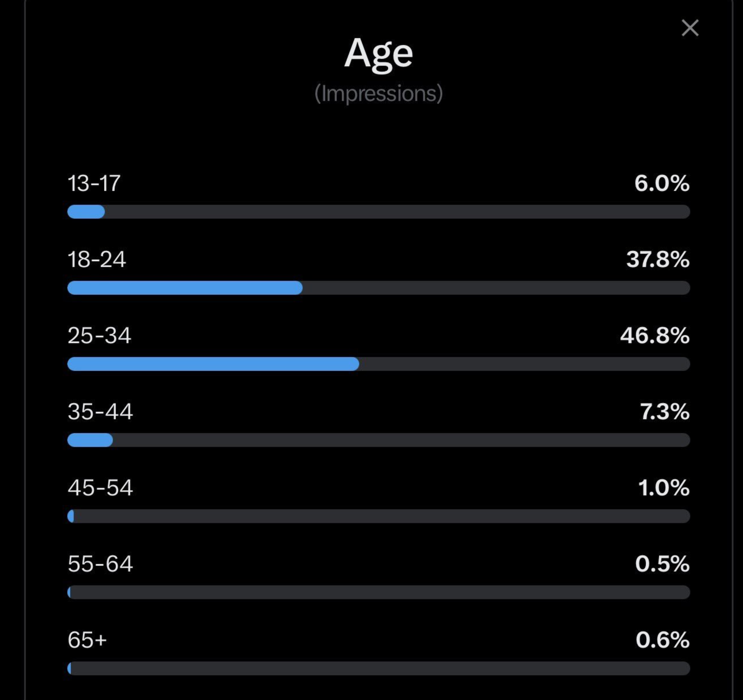Click the 46.8% percentage value
The width and height of the screenshot is (743, 700).
(x=655, y=335)
